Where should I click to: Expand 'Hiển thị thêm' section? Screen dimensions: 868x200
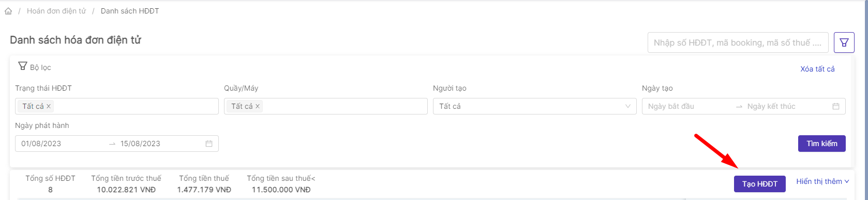point(822,181)
